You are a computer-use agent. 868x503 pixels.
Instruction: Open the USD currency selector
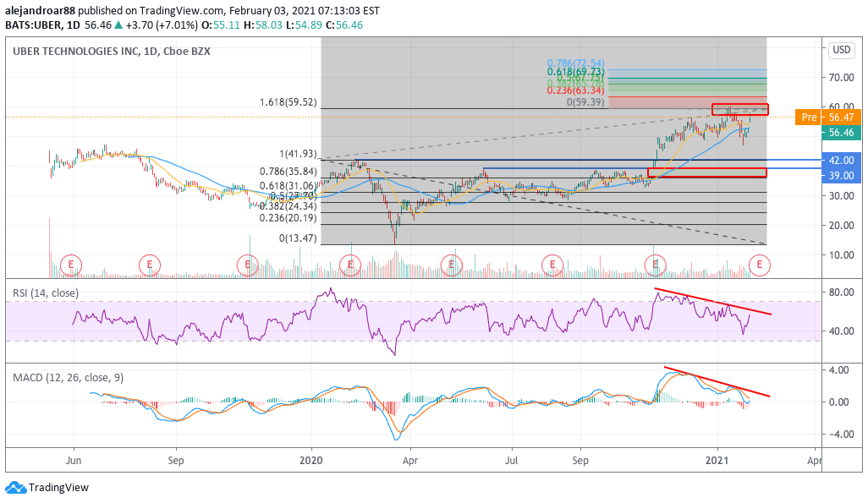coord(842,50)
